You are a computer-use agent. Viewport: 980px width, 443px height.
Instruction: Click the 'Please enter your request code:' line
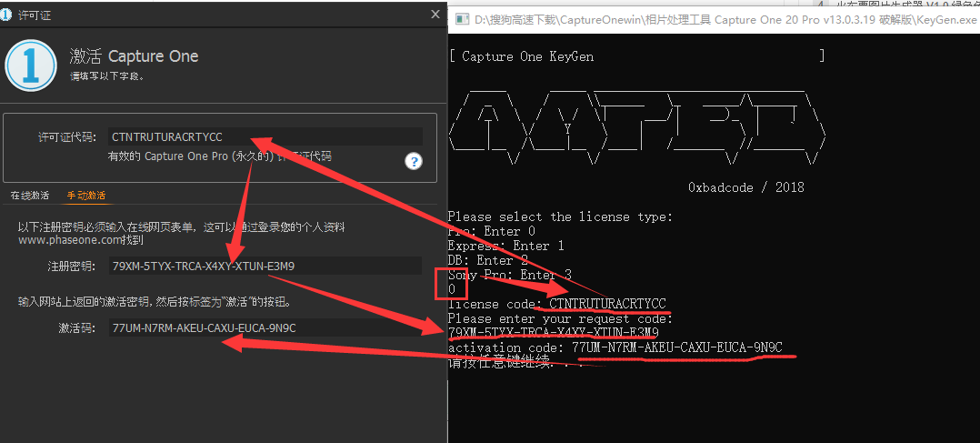coord(560,318)
